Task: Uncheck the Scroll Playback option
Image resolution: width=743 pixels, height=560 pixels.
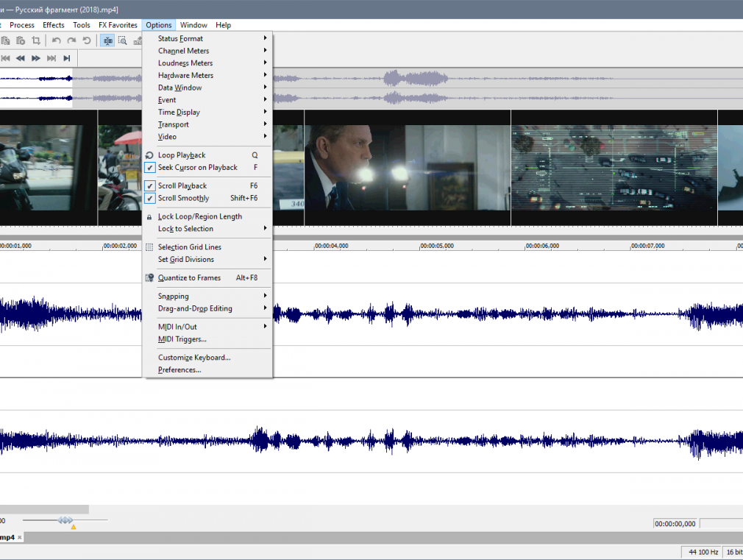Action: 182,186
